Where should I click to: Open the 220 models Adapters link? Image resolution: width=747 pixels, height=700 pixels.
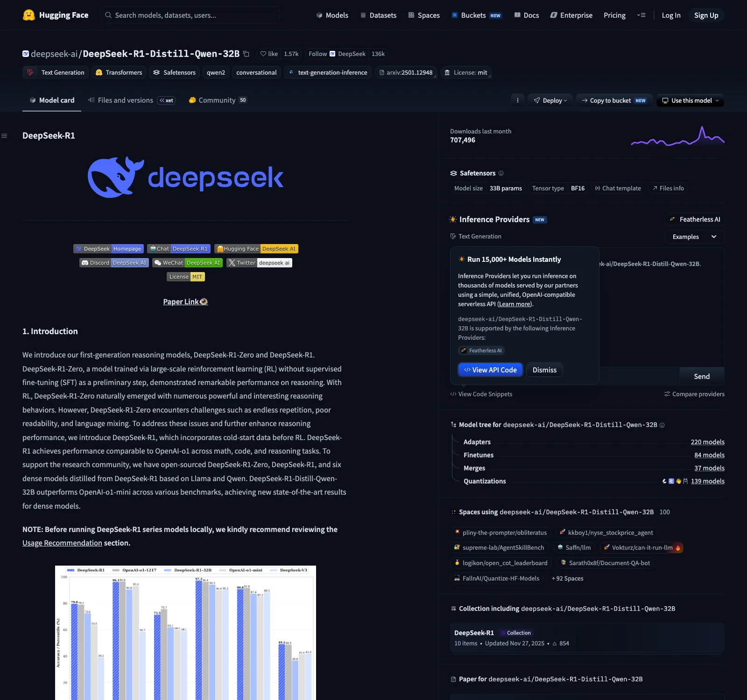click(707, 442)
